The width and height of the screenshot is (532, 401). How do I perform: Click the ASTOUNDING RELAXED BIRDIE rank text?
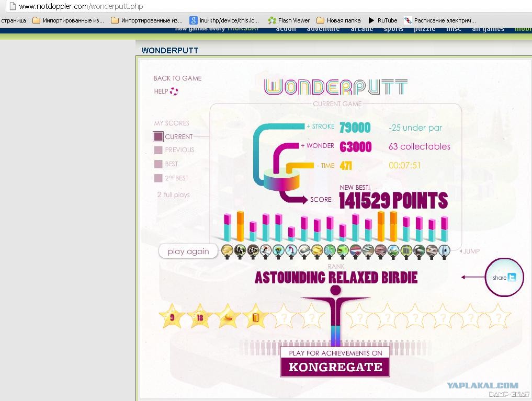click(x=336, y=278)
